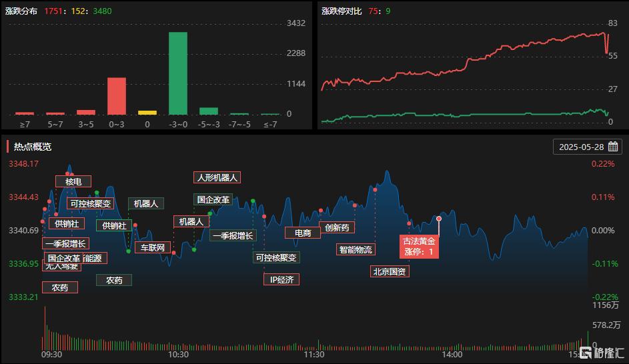Select the 创新药 hotspot tag
This screenshot has height=364, width=629.
point(337,227)
